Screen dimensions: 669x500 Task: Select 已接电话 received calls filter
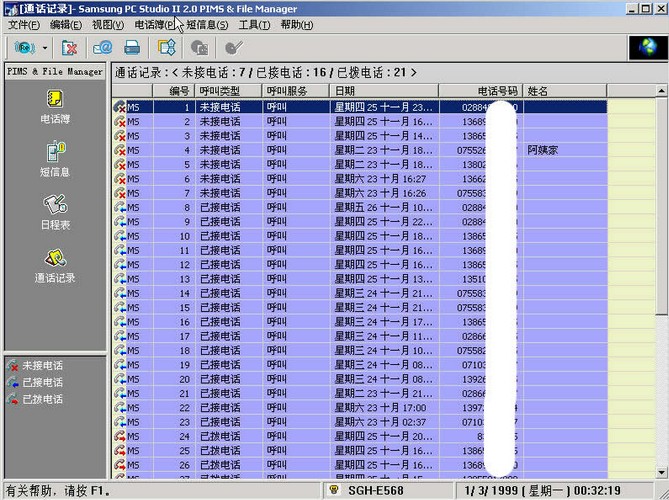point(36,382)
